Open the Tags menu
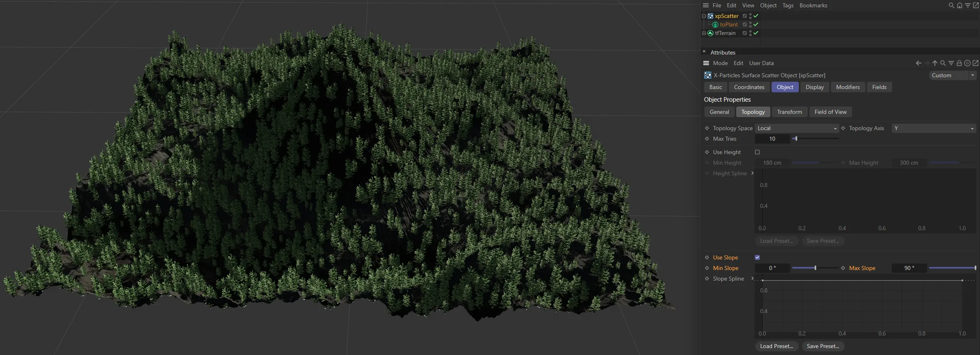The height and width of the screenshot is (355, 980). coord(788,5)
